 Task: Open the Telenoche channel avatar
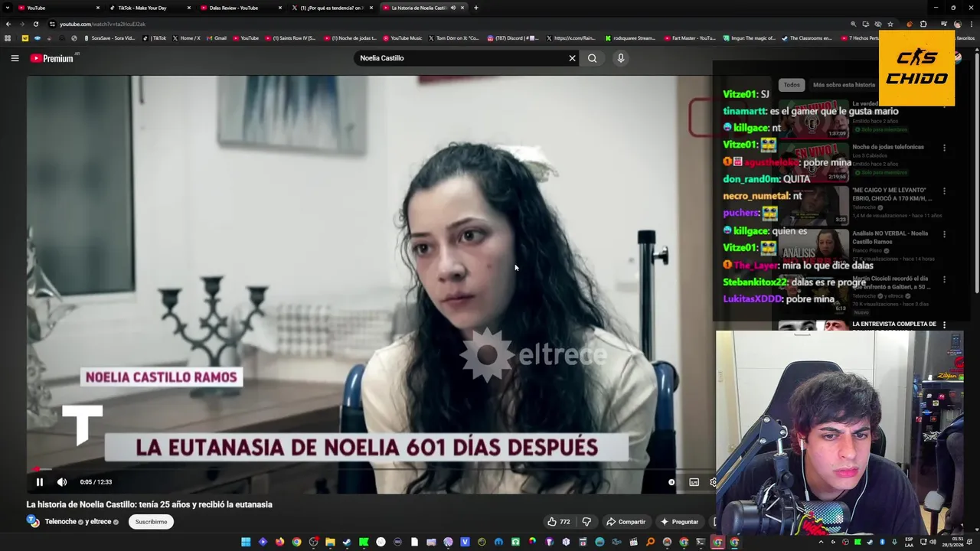click(x=33, y=521)
